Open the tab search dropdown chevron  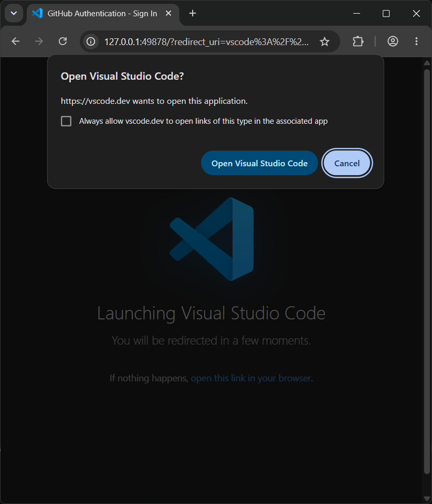14,14
